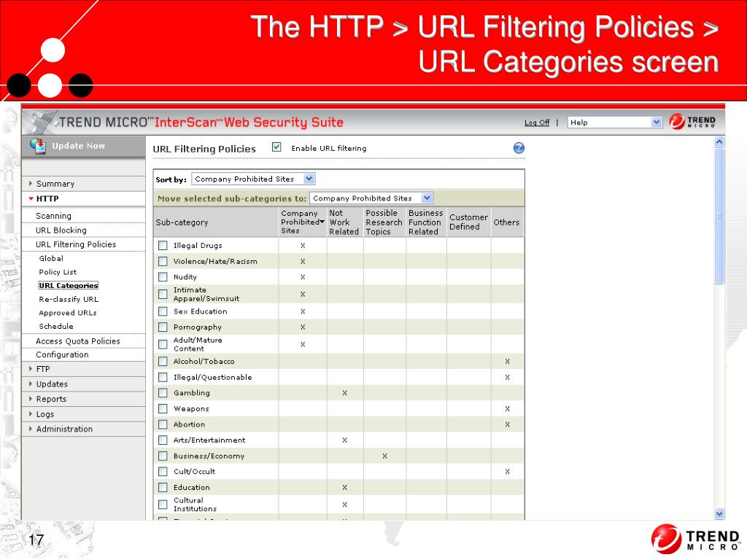Click Not Work Related column header
Screen dimensions: 747x560
point(344,222)
